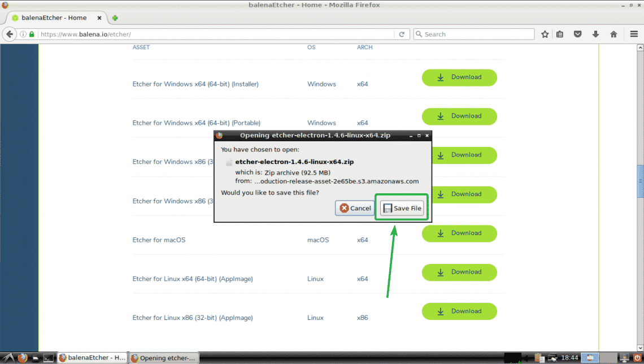The width and height of the screenshot is (644, 364).
Task: Click 'macOS' in the OS column
Action: tap(318, 240)
